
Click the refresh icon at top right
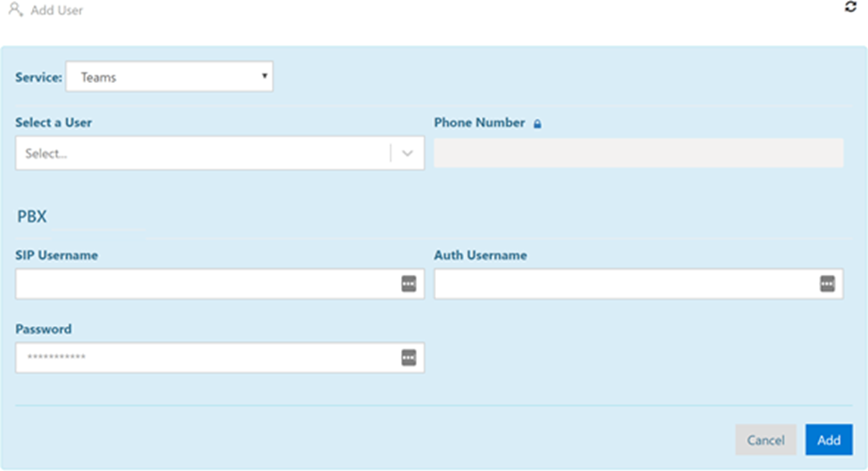850,7
